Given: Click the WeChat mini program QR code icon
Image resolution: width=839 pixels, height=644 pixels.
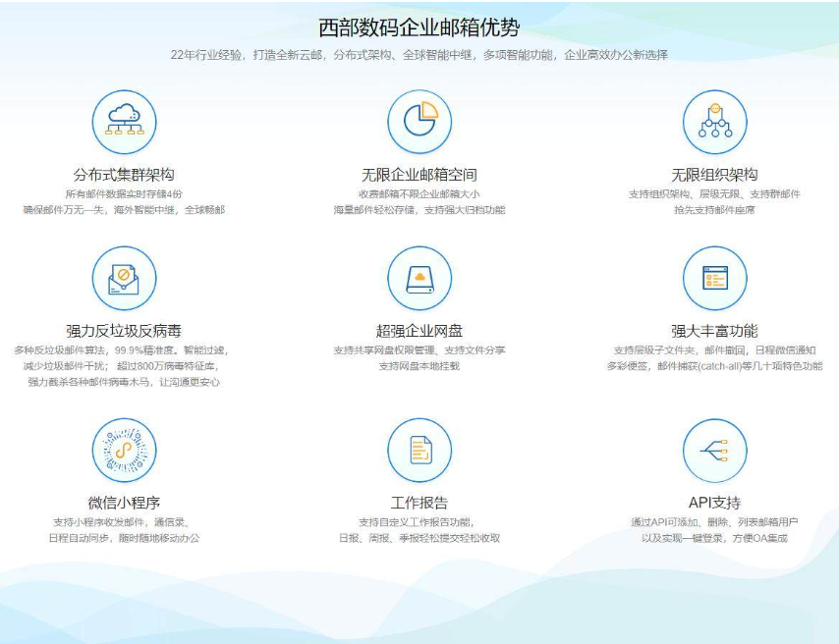Looking at the screenshot, I should pos(124,450).
